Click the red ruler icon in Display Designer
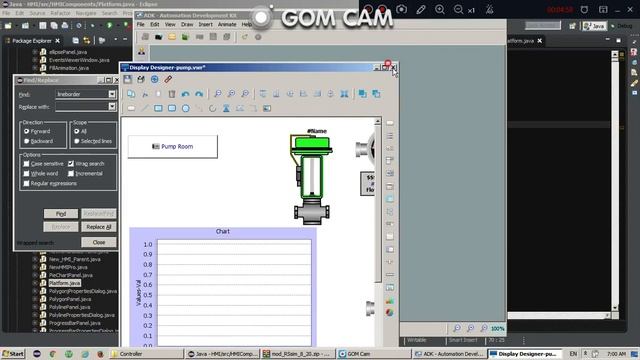640x360 pixels. click(x=168, y=79)
